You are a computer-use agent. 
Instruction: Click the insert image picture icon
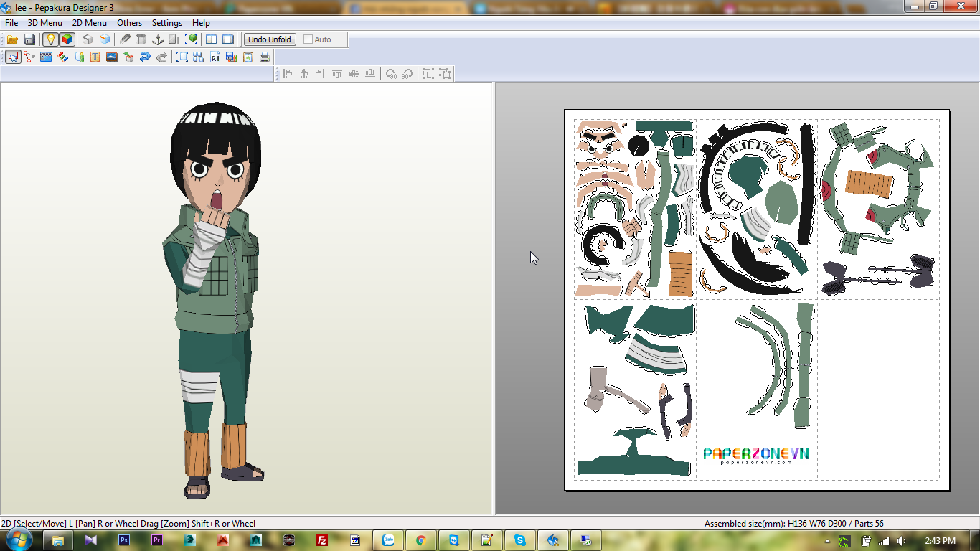point(112,57)
